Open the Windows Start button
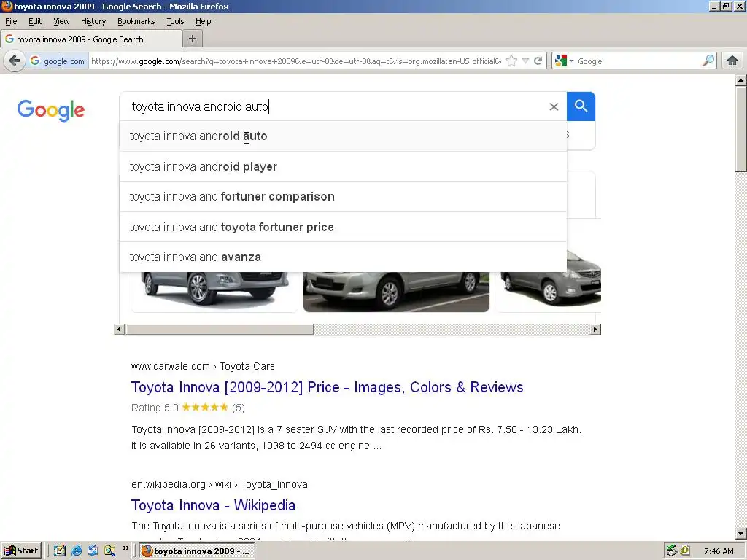747x560 pixels. (x=22, y=551)
